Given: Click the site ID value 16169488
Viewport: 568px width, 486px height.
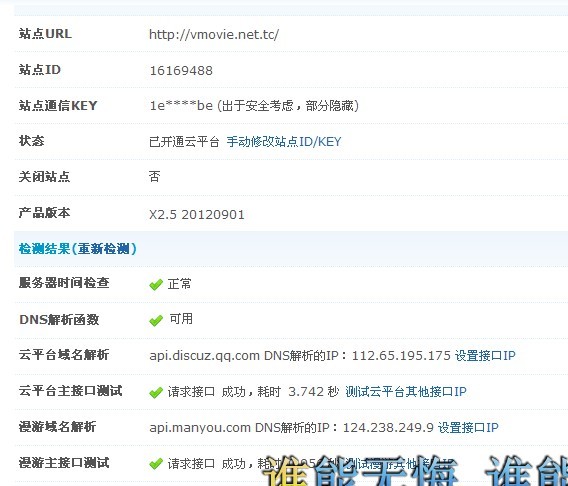Looking at the screenshot, I should (181, 71).
